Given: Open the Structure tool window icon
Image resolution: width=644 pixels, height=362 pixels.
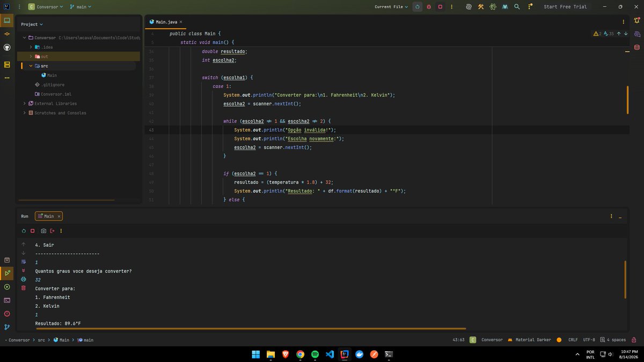Looking at the screenshot, I should pyautogui.click(x=7, y=64).
